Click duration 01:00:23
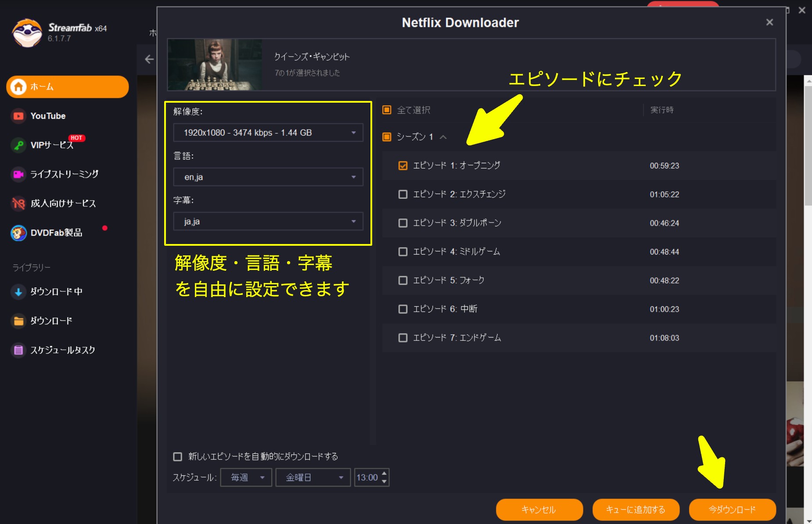 point(664,309)
